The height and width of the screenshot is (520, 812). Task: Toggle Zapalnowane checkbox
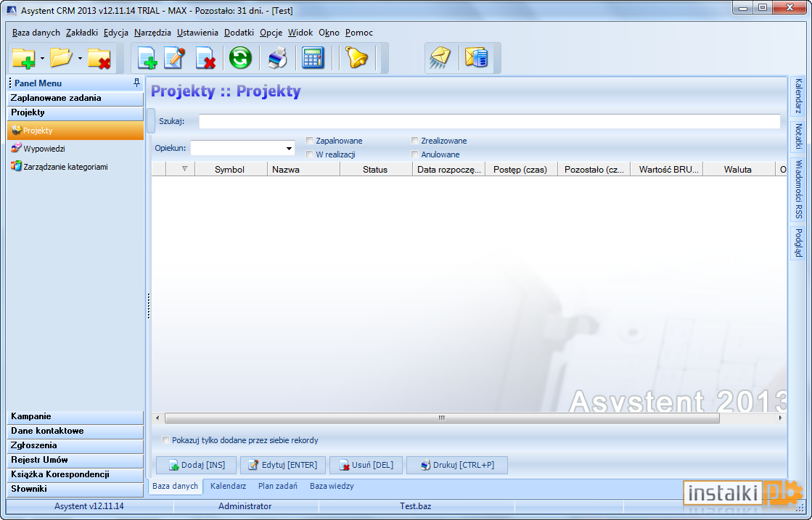310,140
